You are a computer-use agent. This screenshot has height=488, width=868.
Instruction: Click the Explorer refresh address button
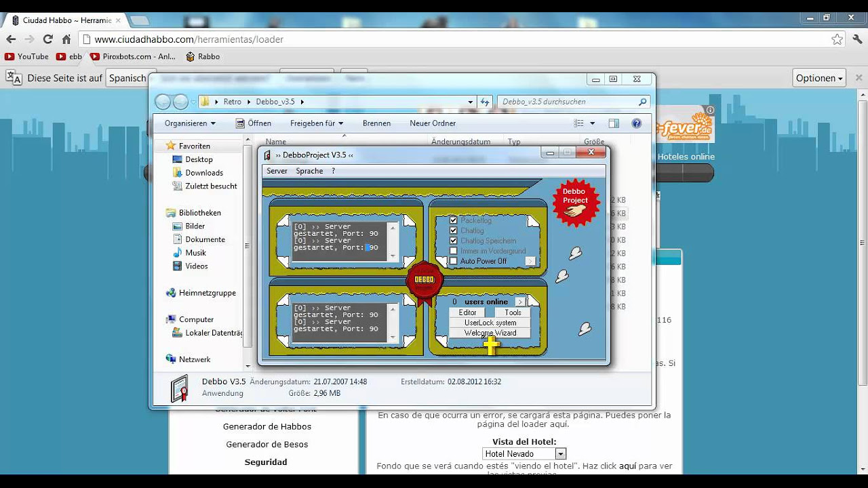(485, 102)
